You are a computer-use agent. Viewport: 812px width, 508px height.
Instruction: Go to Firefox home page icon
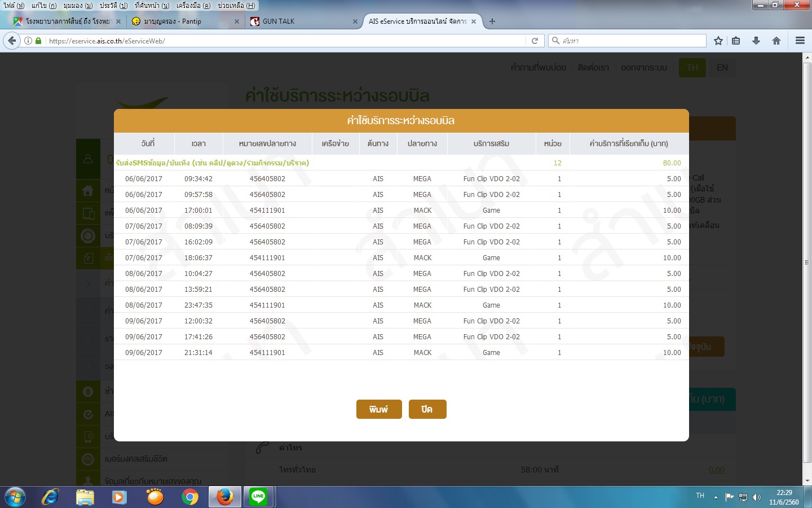(776, 41)
